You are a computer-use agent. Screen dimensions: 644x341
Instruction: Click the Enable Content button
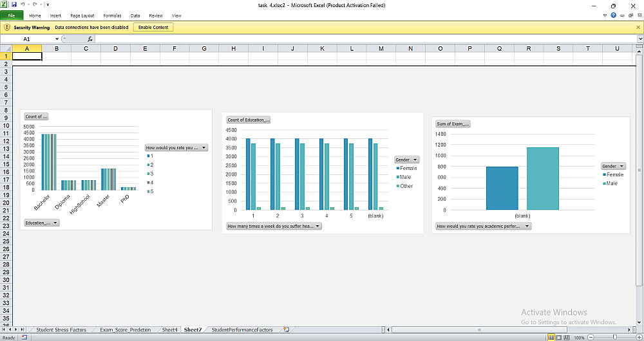click(153, 27)
